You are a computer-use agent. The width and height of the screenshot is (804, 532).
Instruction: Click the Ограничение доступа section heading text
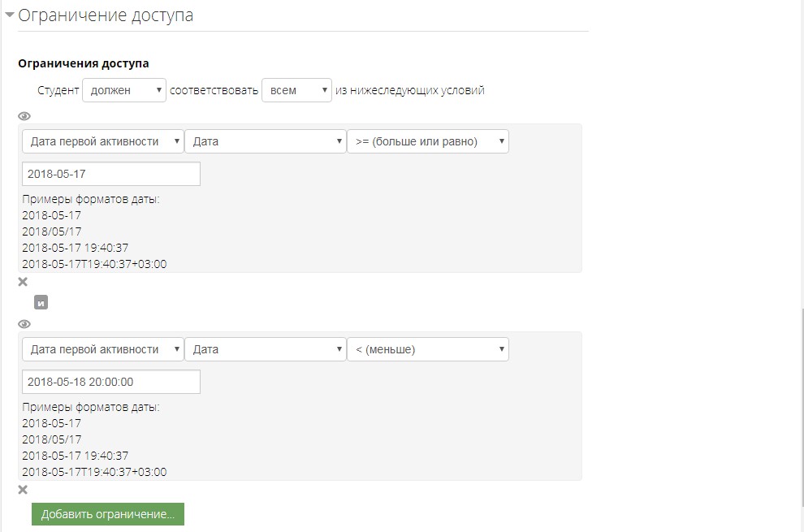tap(106, 15)
